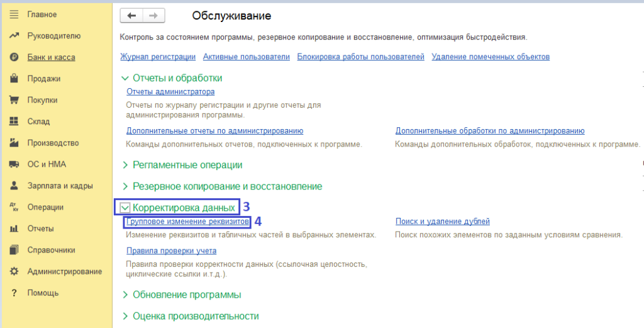Open Склад in the sidebar menu
The width and height of the screenshot is (644, 328).
pyautogui.click(x=38, y=122)
